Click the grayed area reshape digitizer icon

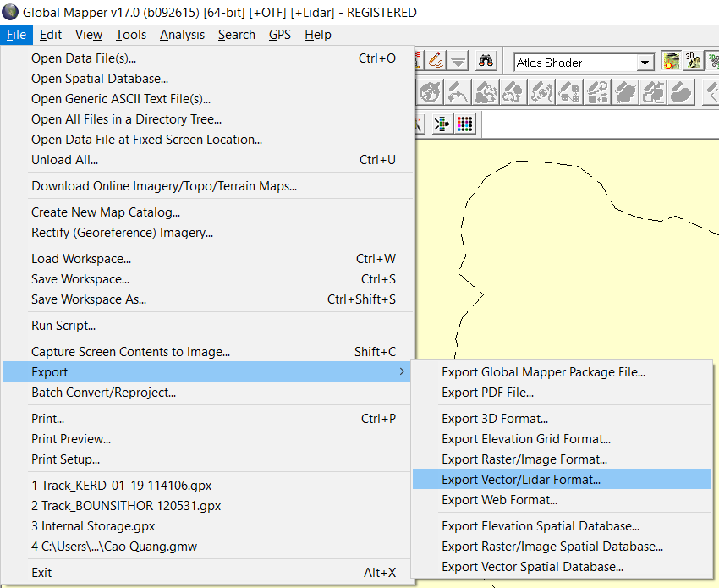(x=486, y=91)
